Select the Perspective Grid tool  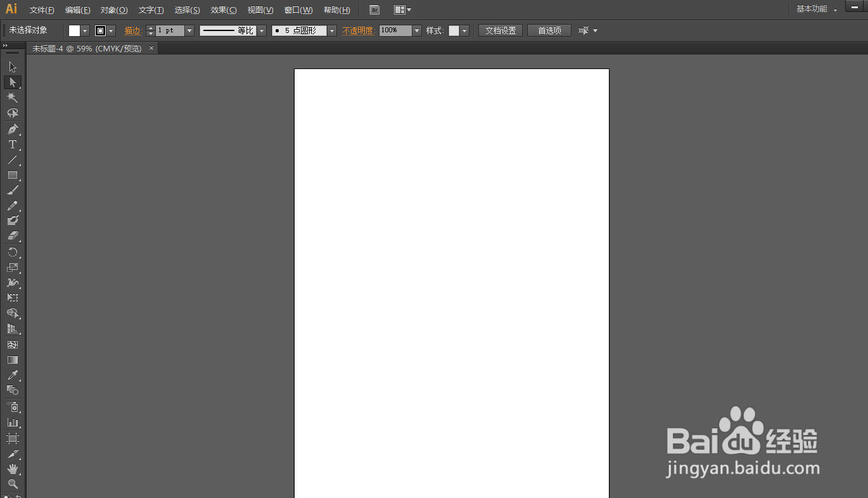(x=13, y=329)
